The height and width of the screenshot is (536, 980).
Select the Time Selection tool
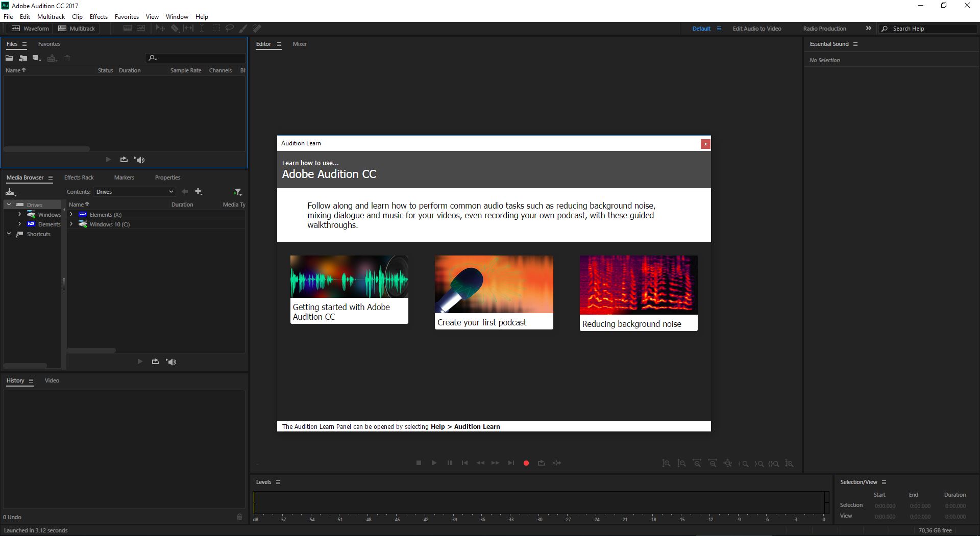click(202, 29)
